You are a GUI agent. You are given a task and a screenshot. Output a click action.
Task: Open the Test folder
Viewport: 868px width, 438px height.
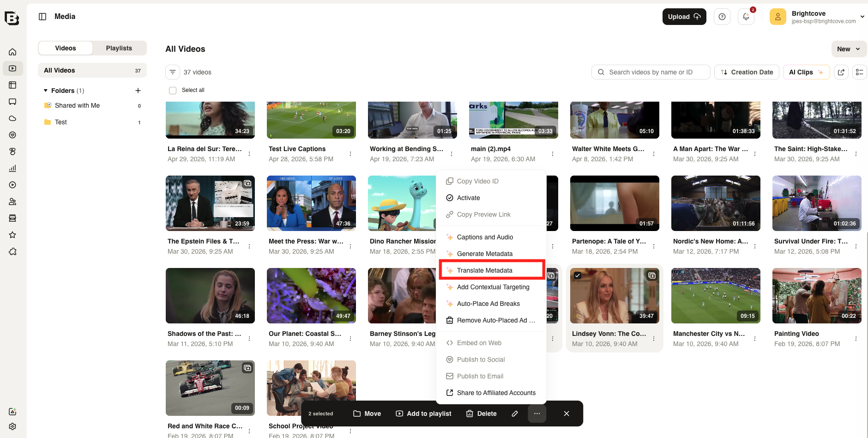[92, 122]
